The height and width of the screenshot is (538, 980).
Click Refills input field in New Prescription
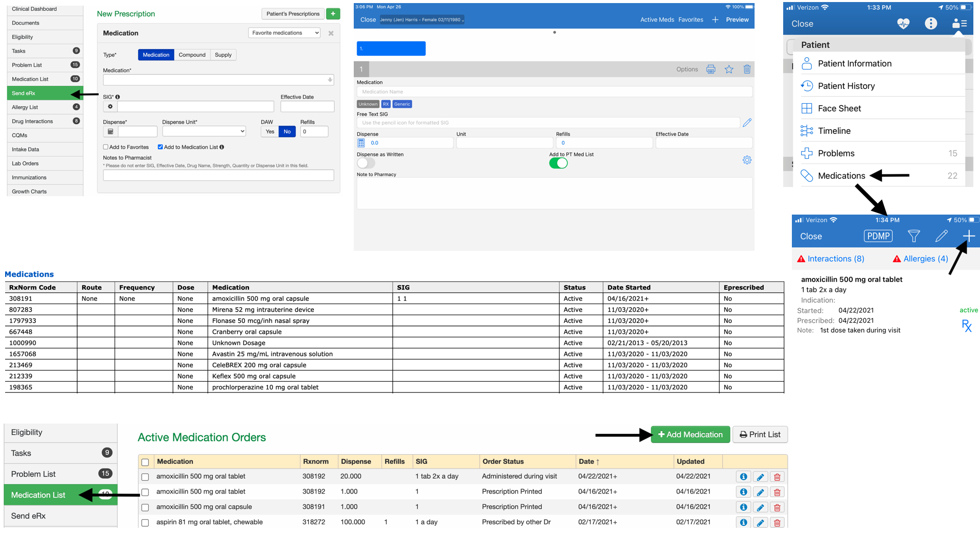314,132
